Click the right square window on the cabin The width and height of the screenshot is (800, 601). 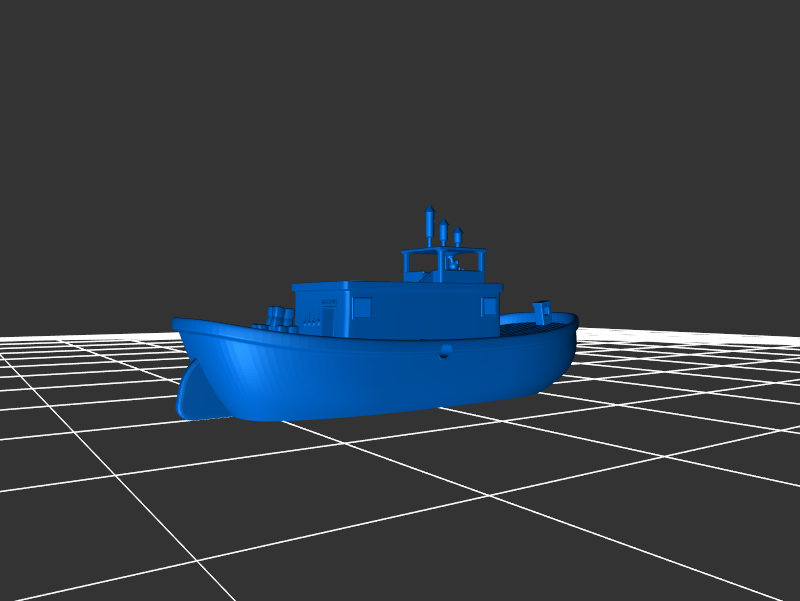click(489, 305)
